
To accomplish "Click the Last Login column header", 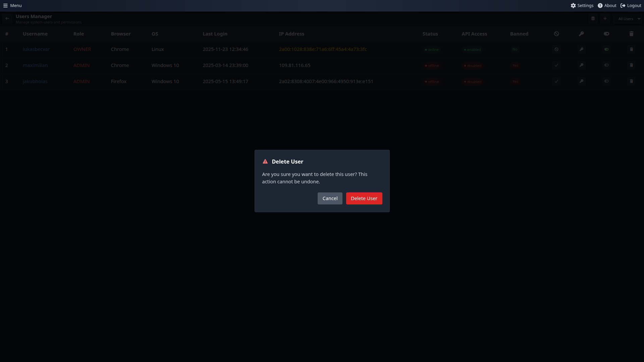I will point(215,34).
